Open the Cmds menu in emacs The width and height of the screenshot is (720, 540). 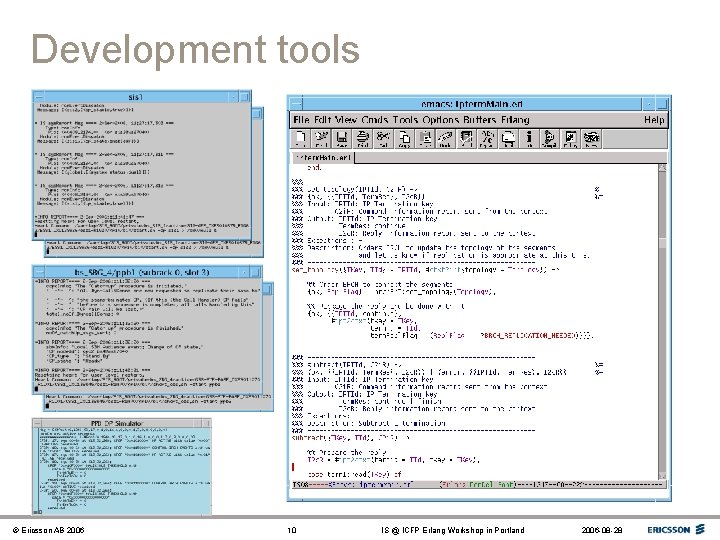tap(374, 120)
